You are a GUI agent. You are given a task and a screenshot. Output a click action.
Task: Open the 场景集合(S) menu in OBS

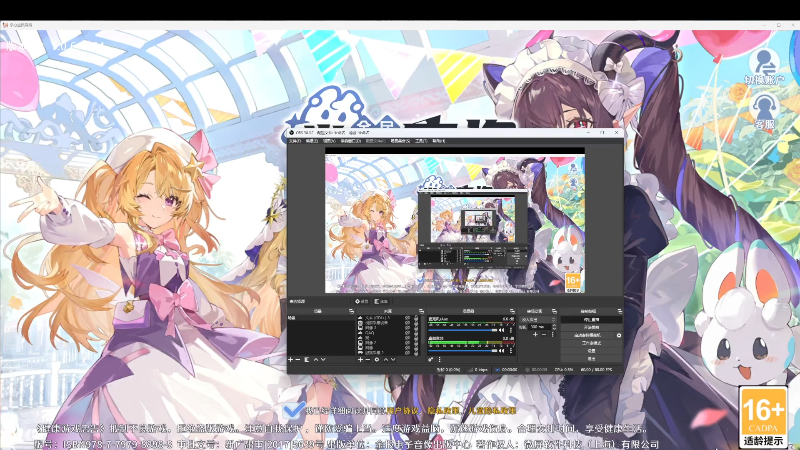click(400, 141)
